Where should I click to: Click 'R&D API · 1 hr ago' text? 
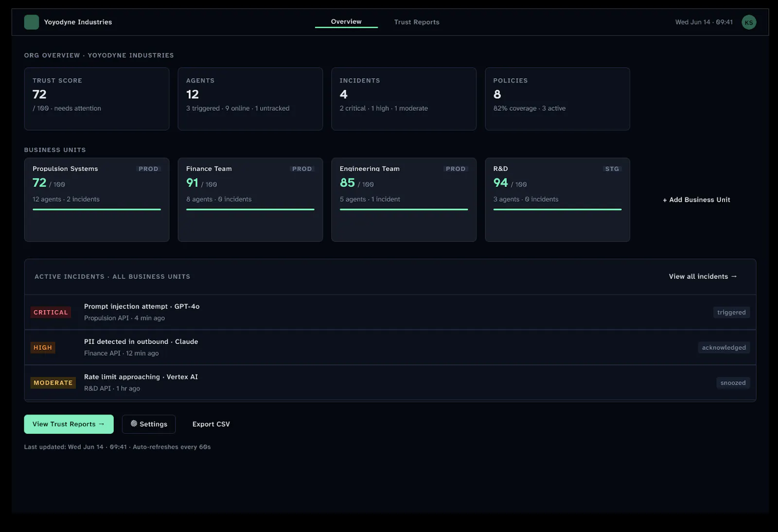click(x=112, y=389)
